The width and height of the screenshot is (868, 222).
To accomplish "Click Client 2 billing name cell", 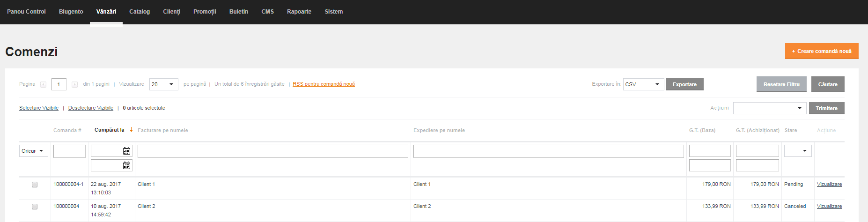I will tap(147, 207).
